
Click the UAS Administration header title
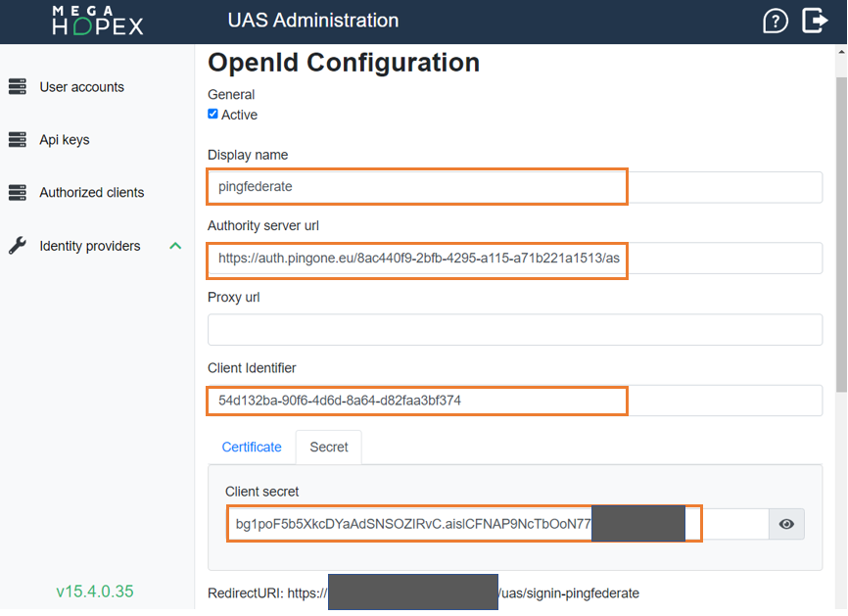[312, 20]
